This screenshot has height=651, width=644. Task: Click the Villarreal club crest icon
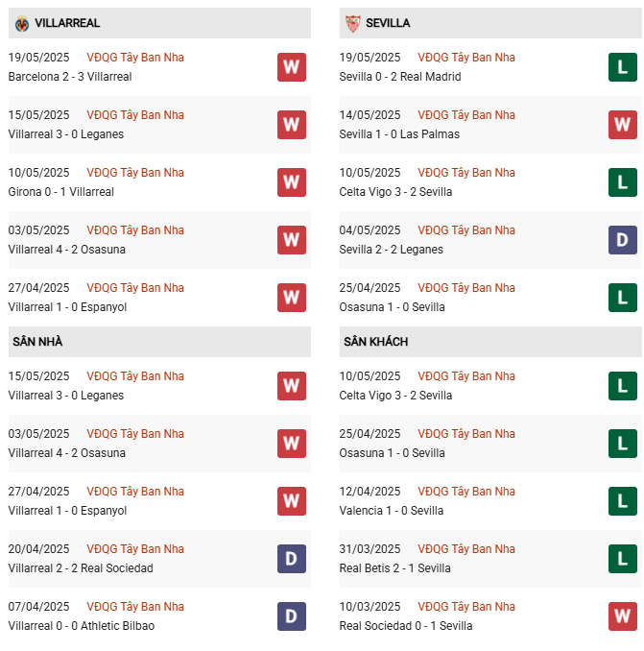[22, 23]
